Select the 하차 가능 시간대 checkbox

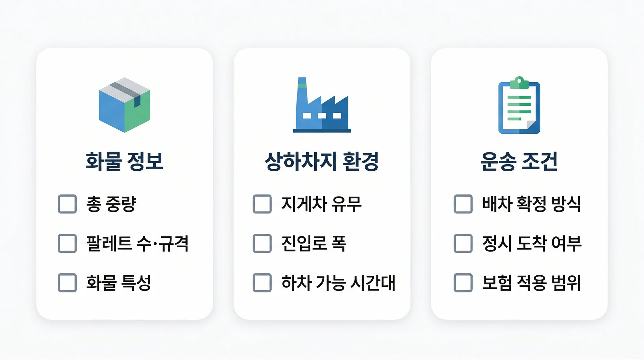click(x=262, y=282)
